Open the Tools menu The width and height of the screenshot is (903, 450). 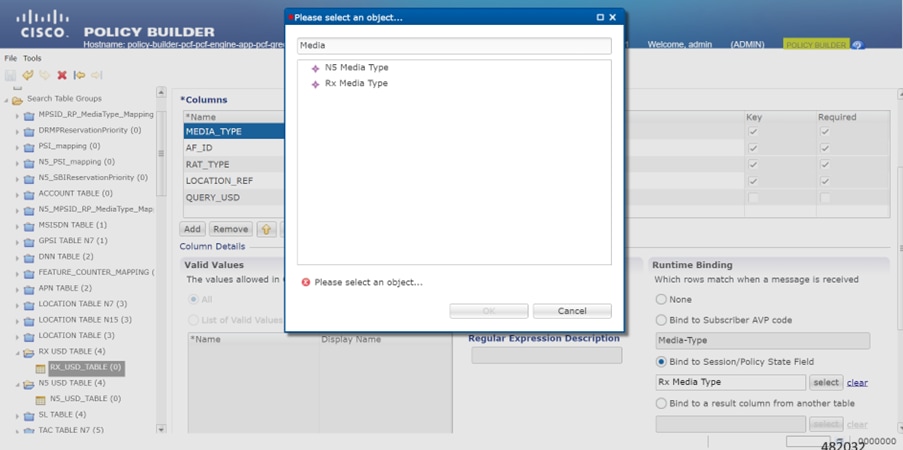pyautogui.click(x=32, y=58)
